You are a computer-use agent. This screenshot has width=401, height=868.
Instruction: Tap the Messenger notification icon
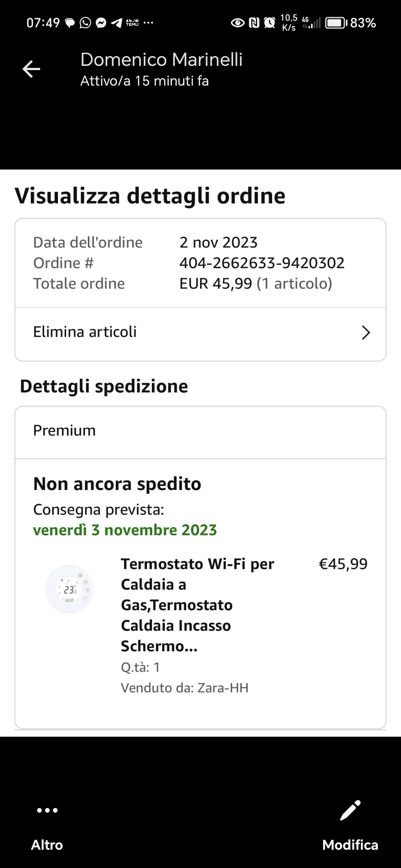tap(101, 23)
